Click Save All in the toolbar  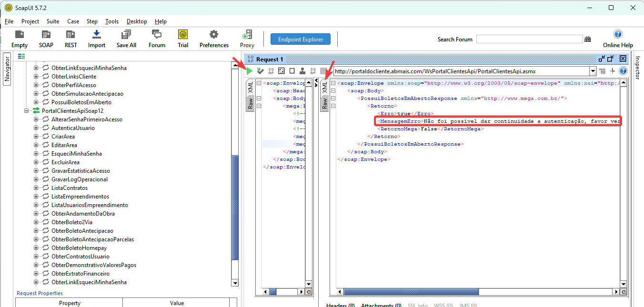126,39
